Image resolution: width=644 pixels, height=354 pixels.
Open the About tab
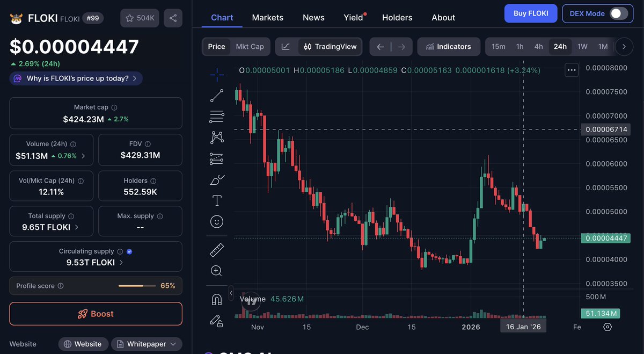443,17
